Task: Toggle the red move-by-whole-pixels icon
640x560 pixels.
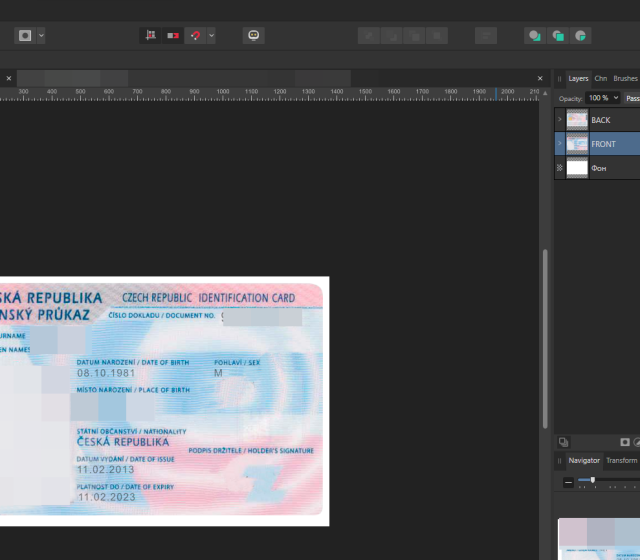Action: coord(173,35)
